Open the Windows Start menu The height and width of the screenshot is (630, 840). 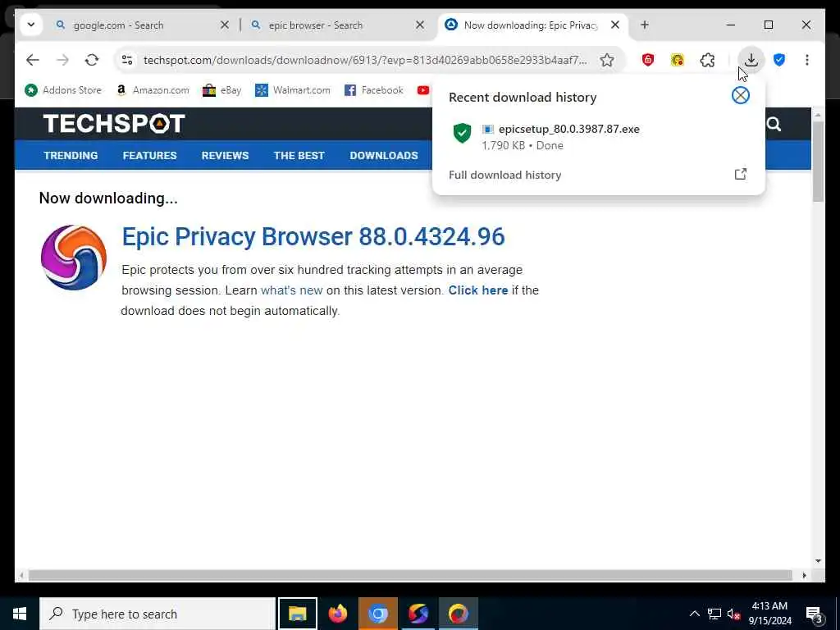pyautogui.click(x=20, y=614)
